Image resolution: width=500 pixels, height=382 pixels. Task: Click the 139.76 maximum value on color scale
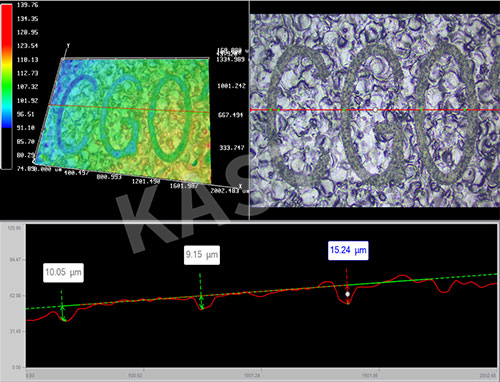point(27,5)
